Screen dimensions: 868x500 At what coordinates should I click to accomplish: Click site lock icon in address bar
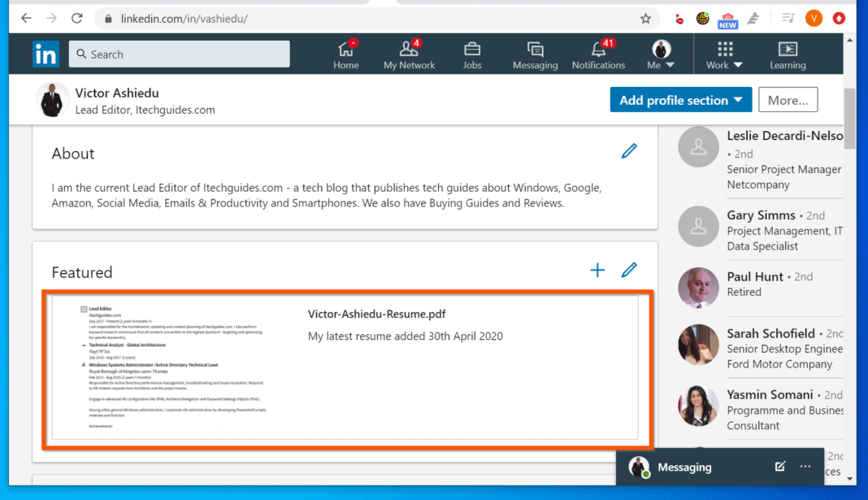point(109,19)
